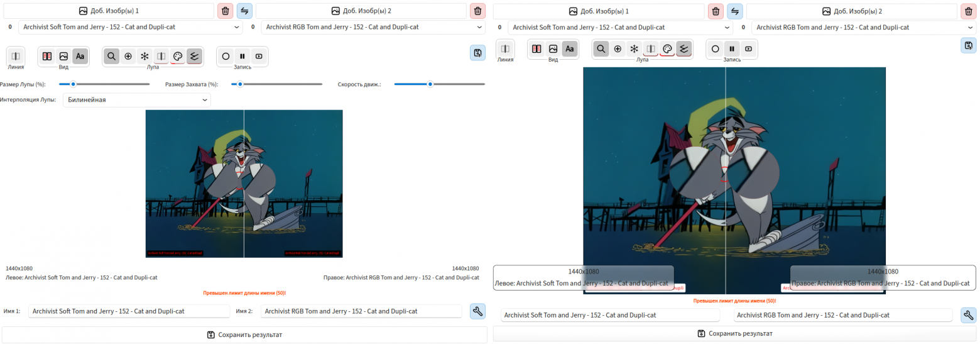980x344 pixels.
Task: Toggle magnifier Лупа tool in enlarged-preview window
Action: click(601, 48)
